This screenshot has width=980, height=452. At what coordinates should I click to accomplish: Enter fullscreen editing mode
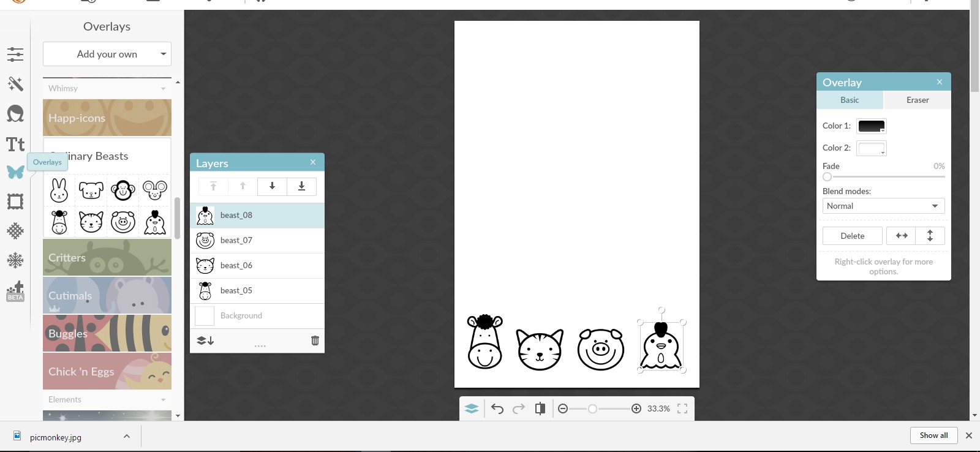pyautogui.click(x=682, y=409)
